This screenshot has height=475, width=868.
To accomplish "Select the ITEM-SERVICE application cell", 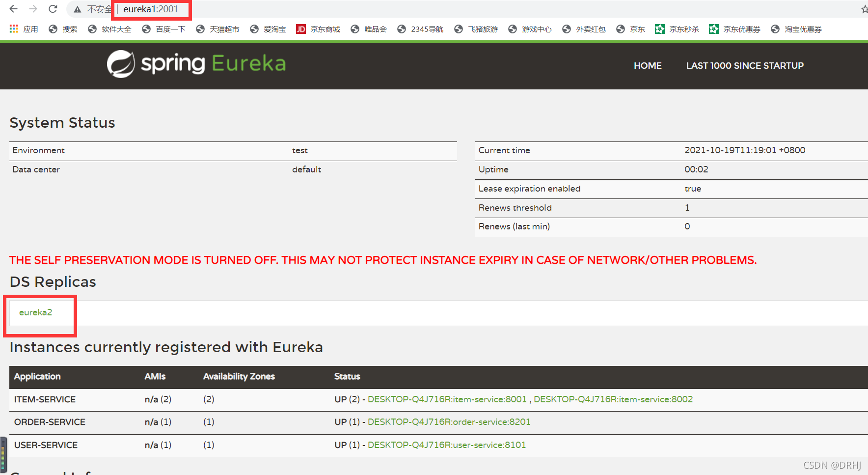I will point(45,399).
